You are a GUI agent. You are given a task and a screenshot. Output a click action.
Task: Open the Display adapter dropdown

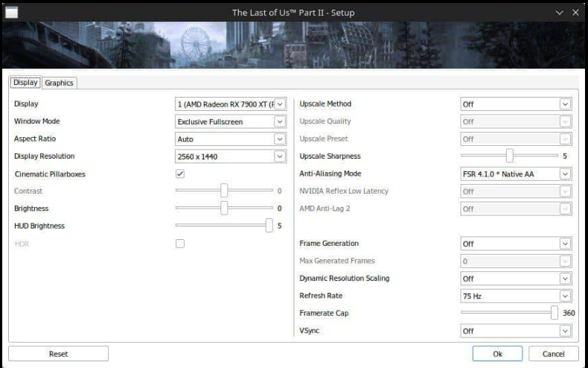[x=231, y=104]
